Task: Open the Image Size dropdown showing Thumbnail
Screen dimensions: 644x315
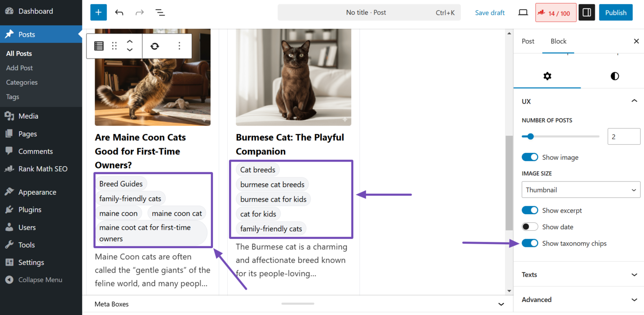Action: tap(581, 189)
